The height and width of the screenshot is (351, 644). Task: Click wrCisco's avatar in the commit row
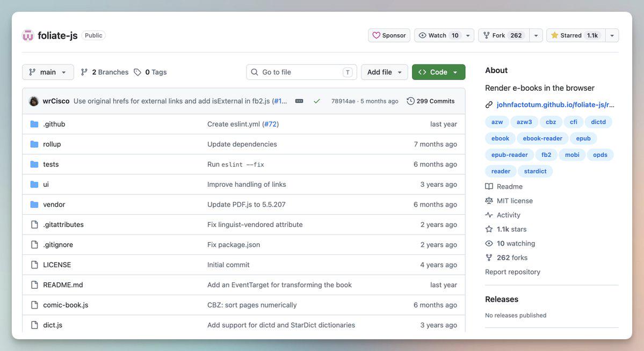[x=34, y=101]
